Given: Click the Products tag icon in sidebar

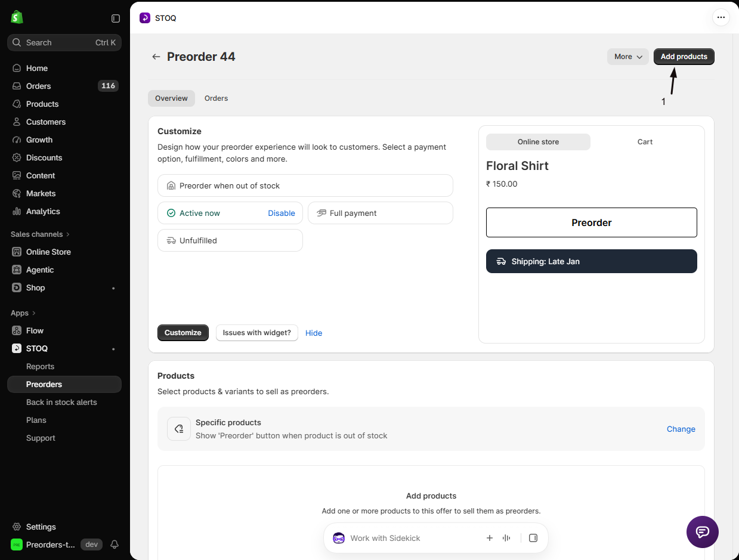Looking at the screenshot, I should pyautogui.click(x=17, y=104).
